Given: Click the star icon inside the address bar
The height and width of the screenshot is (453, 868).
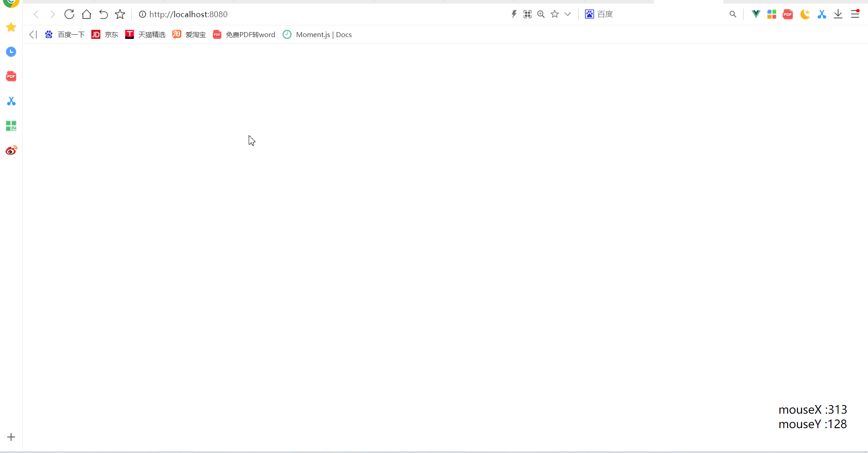Looking at the screenshot, I should [x=555, y=14].
